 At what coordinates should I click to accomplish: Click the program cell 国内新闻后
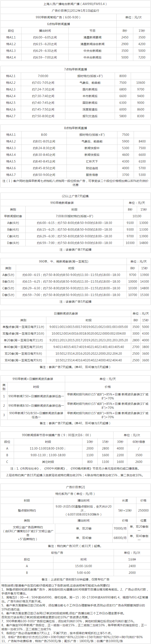[x=90, y=89]
